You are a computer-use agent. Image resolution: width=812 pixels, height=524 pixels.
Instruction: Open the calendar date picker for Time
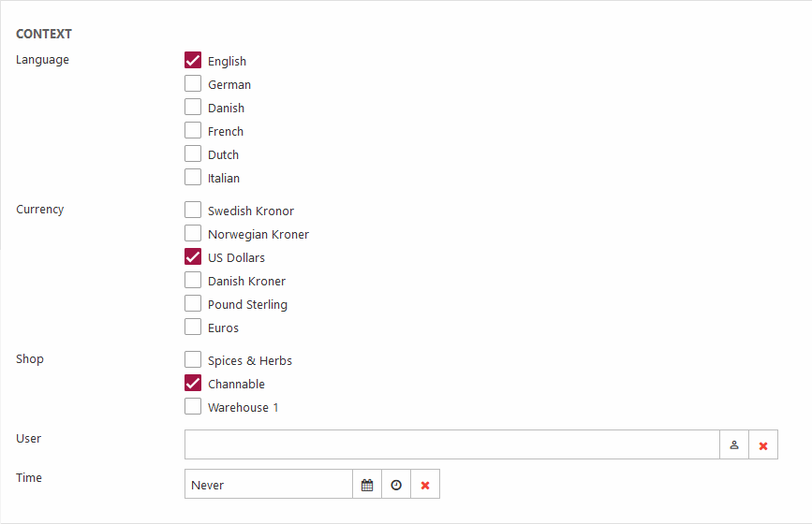[x=367, y=485]
